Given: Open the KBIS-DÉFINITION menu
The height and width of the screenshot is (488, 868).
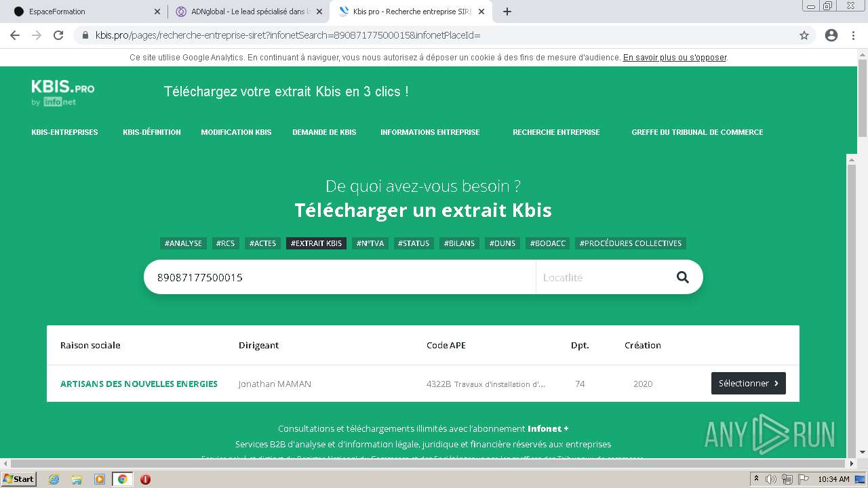Looking at the screenshot, I should 152,132.
